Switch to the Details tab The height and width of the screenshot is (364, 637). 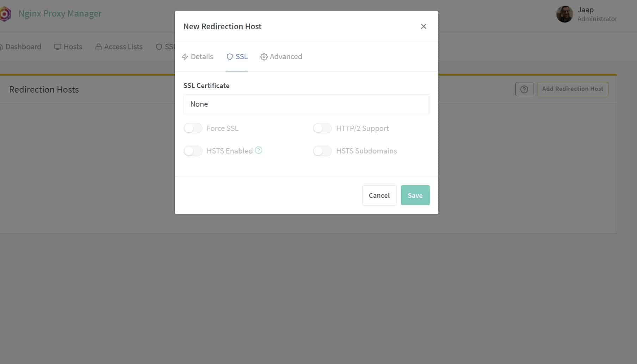coord(202,57)
